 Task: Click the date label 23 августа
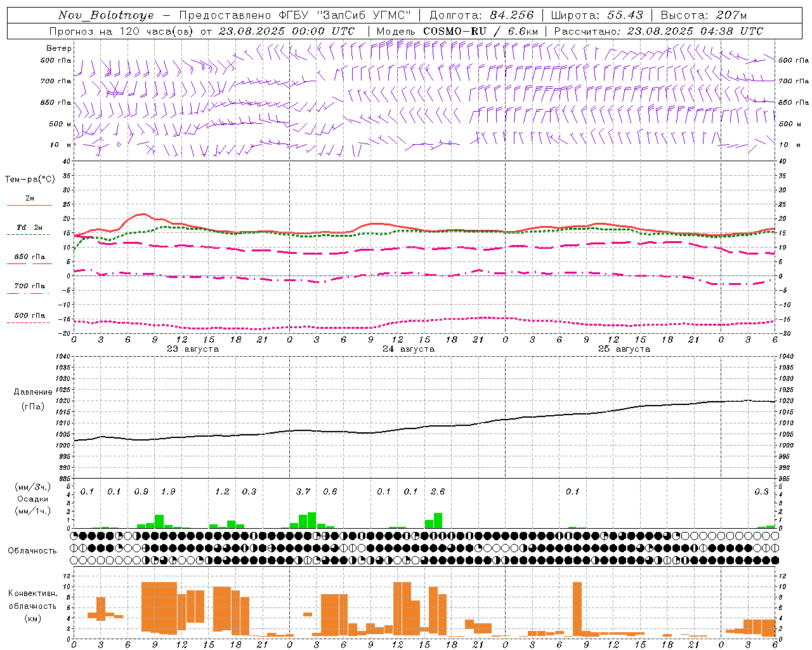pyautogui.click(x=193, y=349)
